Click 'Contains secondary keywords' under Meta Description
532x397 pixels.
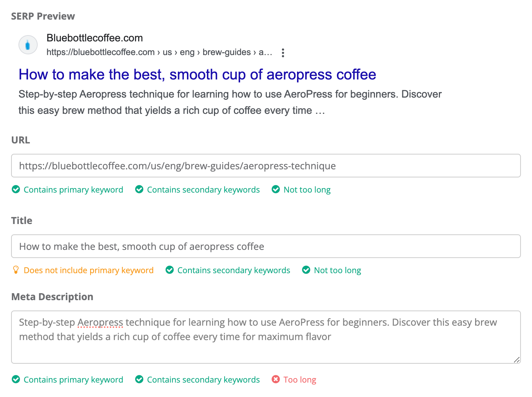pyautogui.click(x=204, y=380)
